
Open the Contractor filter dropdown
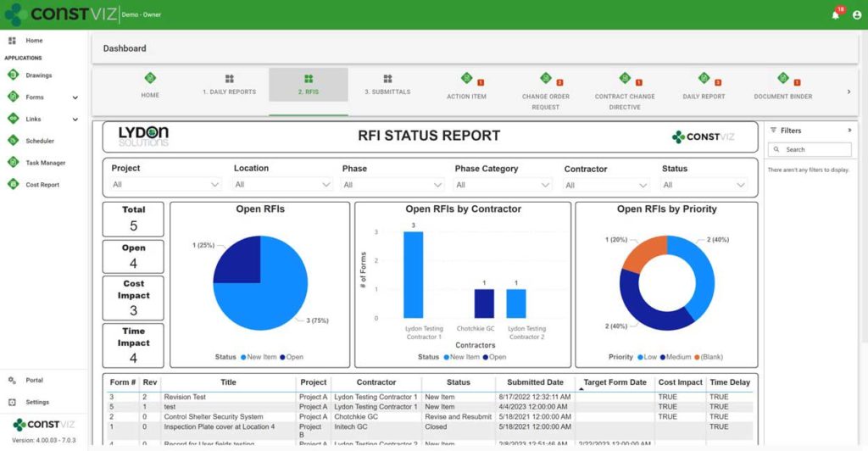607,185
